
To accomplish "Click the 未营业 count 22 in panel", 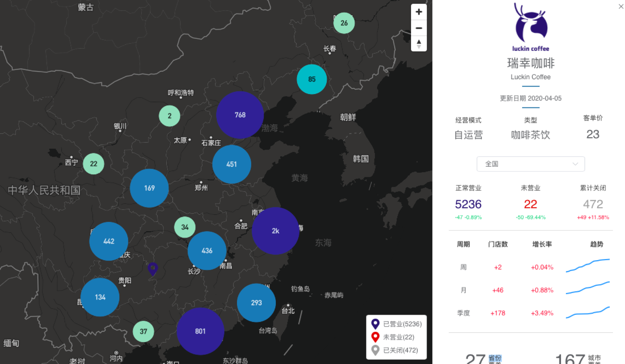I will coord(531,204).
